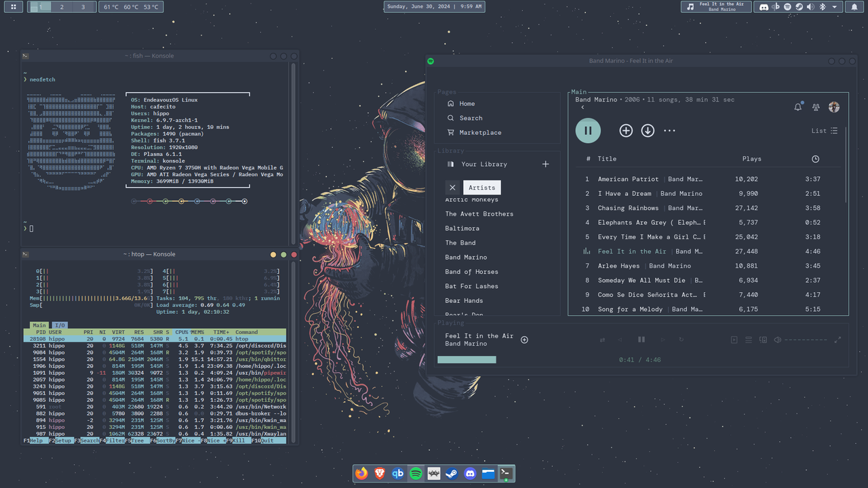Open the date and time clock widget
The width and height of the screenshot is (868, 488).
435,7
